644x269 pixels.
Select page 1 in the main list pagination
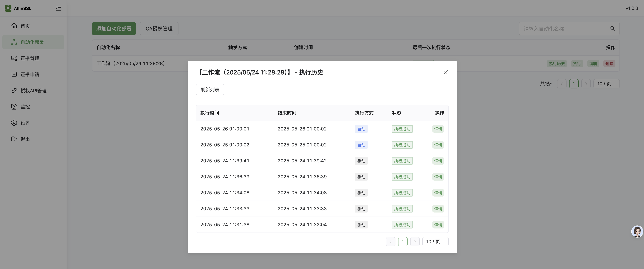tap(574, 84)
